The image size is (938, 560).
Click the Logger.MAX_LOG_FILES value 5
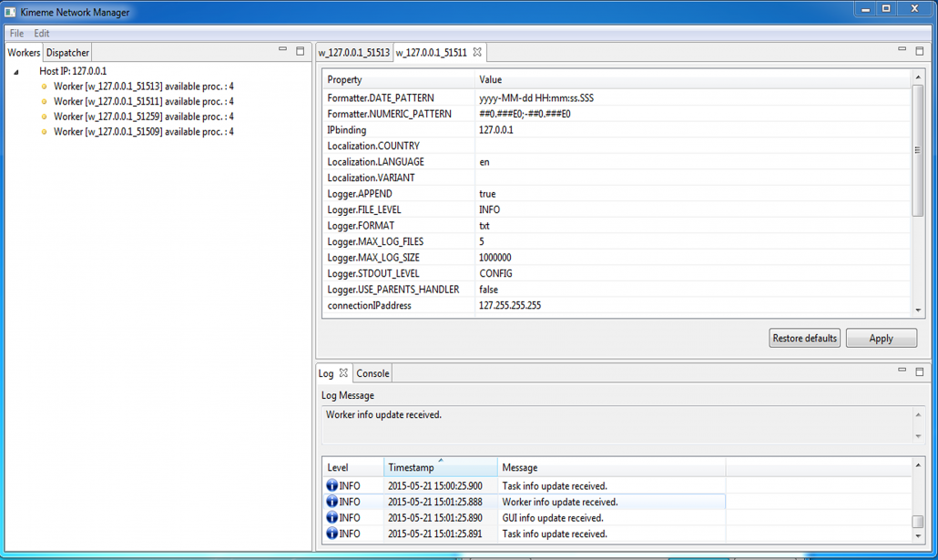pyautogui.click(x=482, y=241)
